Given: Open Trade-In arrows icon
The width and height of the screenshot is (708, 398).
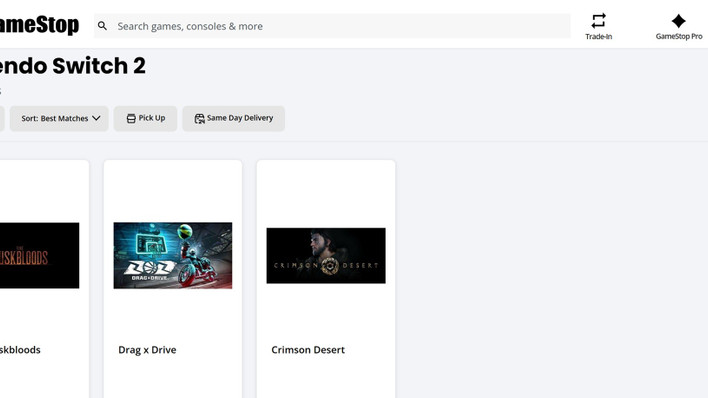Looking at the screenshot, I should (598, 21).
